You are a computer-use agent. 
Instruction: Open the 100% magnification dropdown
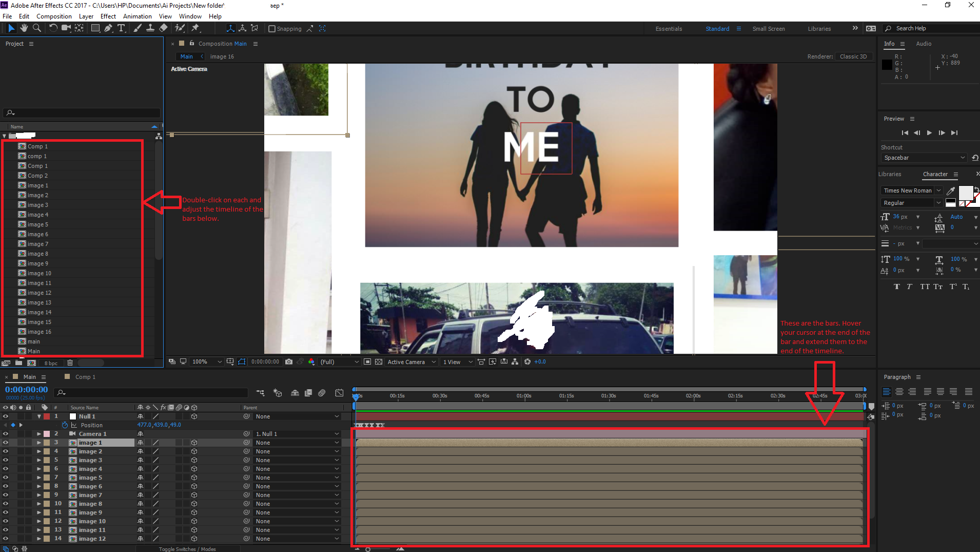(206, 362)
